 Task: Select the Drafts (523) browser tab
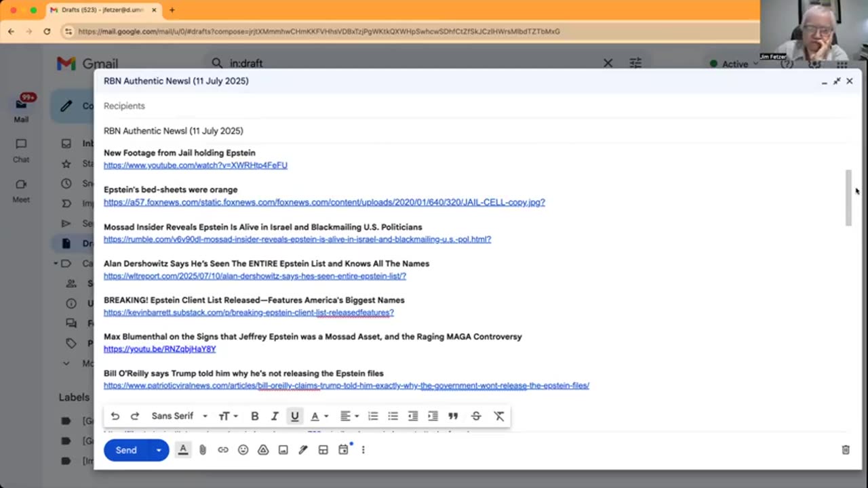click(x=104, y=10)
